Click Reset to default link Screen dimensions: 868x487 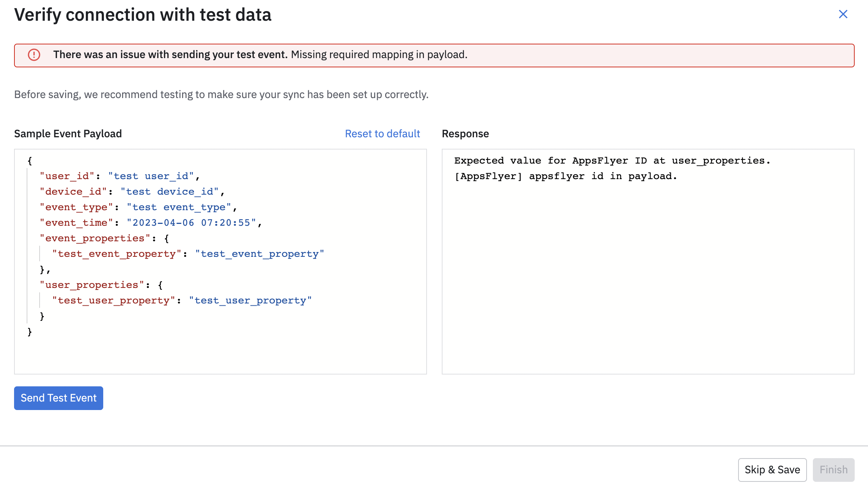[x=382, y=134]
